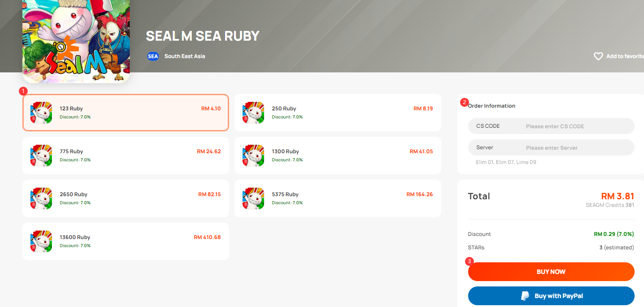This screenshot has width=644, height=307.
Task: Select the 123 Ruby package card
Action: tap(126, 113)
